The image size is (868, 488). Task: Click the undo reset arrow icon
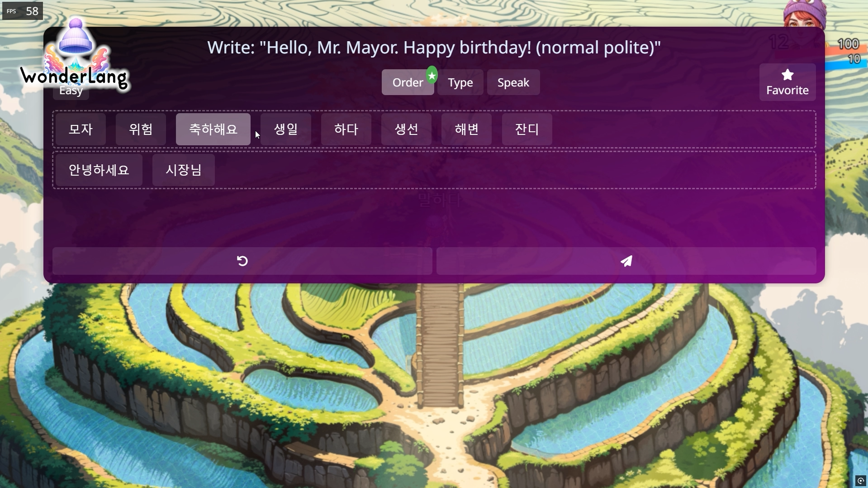[x=242, y=261]
